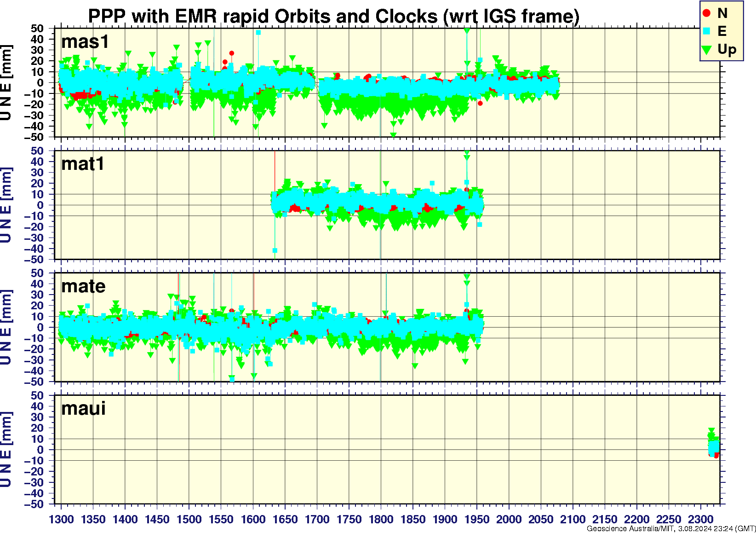Click the x-axis tick label 1800
Viewport: 756px width, 533px height.
[381, 520]
